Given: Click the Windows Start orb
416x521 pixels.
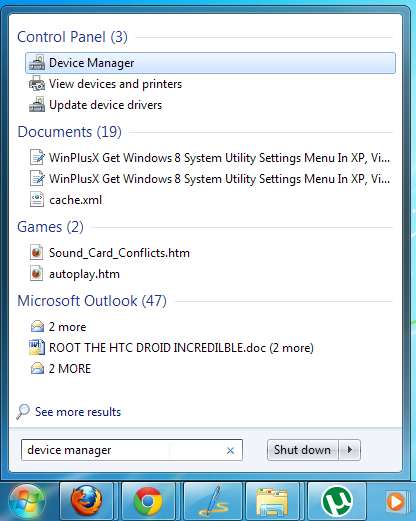Looking at the screenshot, I should coord(27,501).
